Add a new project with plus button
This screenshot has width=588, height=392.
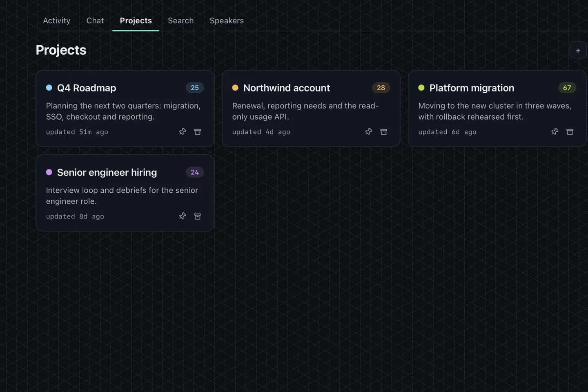click(x=578, y=51)
